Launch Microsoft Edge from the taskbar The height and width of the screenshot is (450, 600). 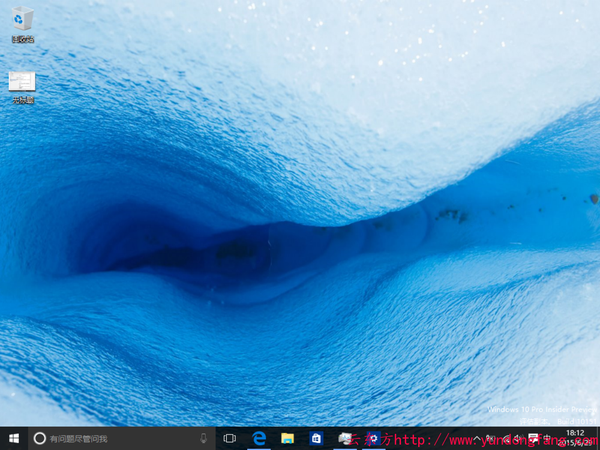click(x=259, y=439)
